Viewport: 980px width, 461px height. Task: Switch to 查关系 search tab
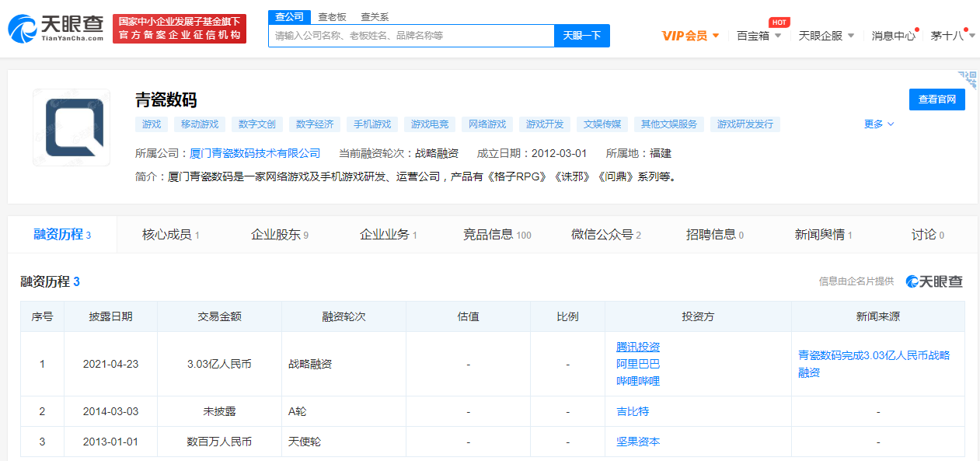tap(375, 16)
